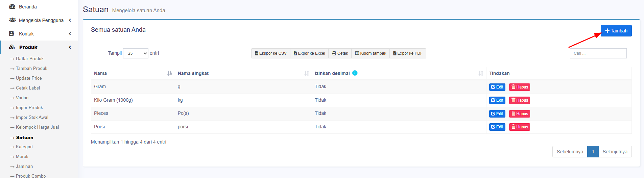
Task: Edit the Gram unit
Action: click(x=497, y=87)
